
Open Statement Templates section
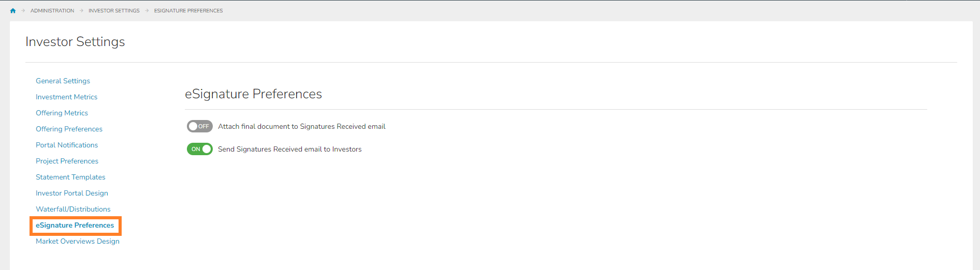pyautogui.click(x=70, y=177)
